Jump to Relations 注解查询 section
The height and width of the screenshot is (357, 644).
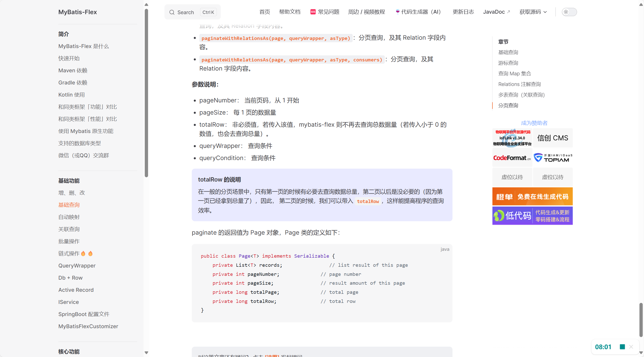tap(519, 84)
